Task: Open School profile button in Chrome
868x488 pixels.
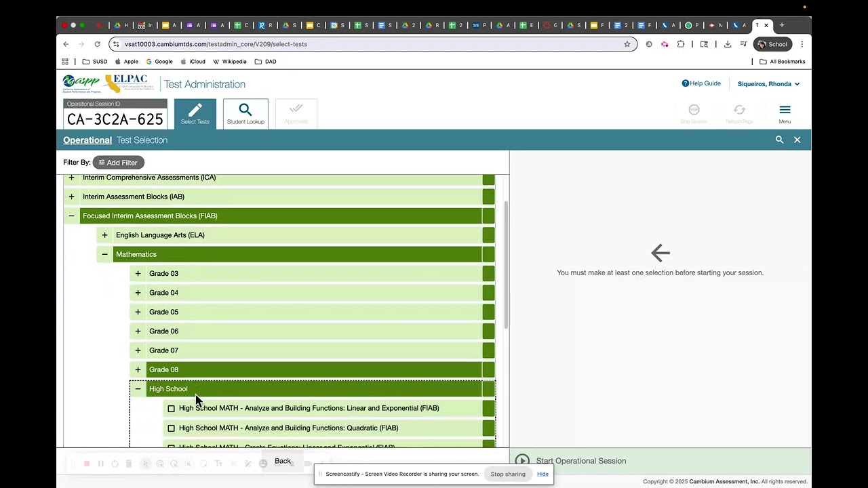Action: coord(772,44)
